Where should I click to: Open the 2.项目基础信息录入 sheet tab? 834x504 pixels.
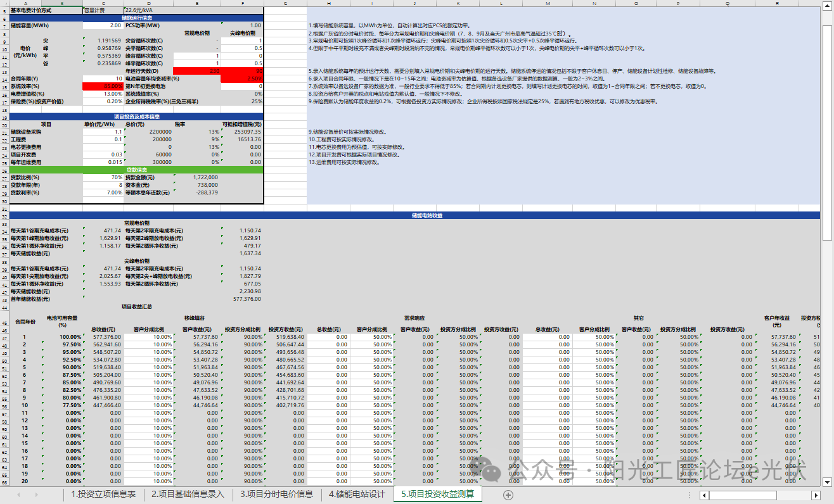tap(188, 495)
